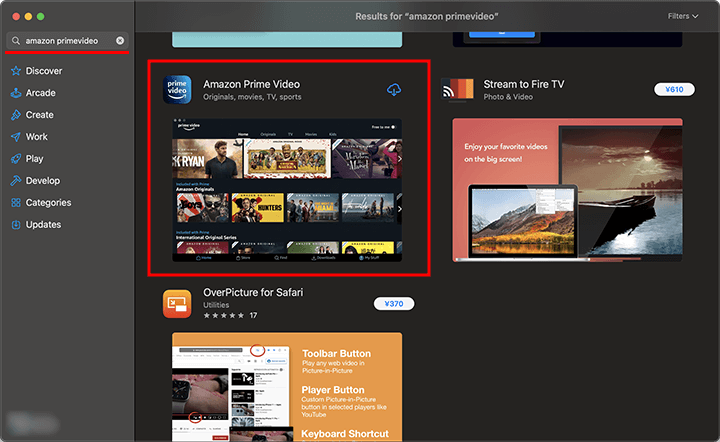Click the search magnifier icon

[x=16, y=41]
